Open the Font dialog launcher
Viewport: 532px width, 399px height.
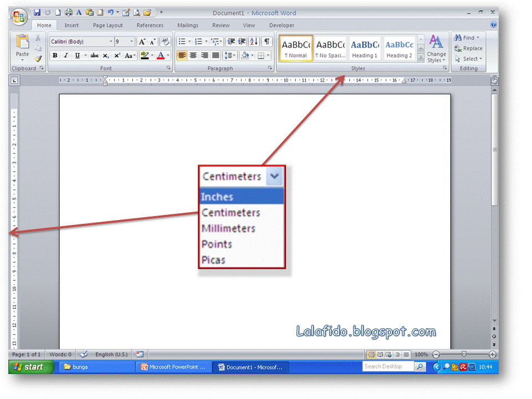tap(168, 68)
